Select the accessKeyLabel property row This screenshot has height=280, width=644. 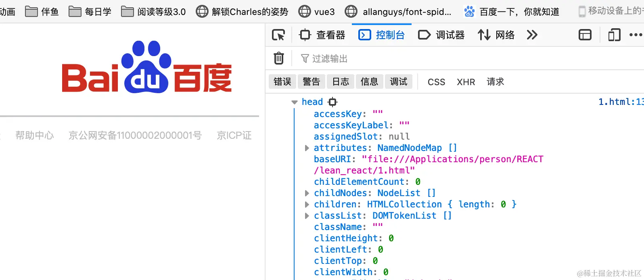[x=362, y=125]
